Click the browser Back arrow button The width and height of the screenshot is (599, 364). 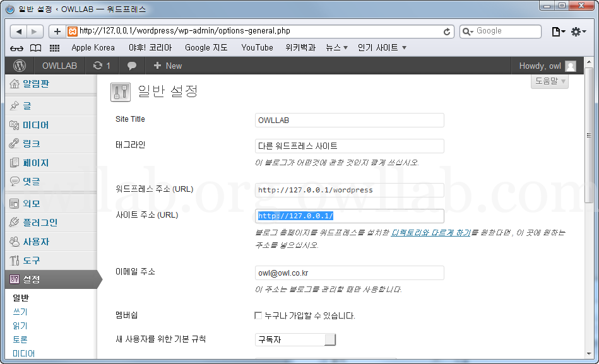18,32
